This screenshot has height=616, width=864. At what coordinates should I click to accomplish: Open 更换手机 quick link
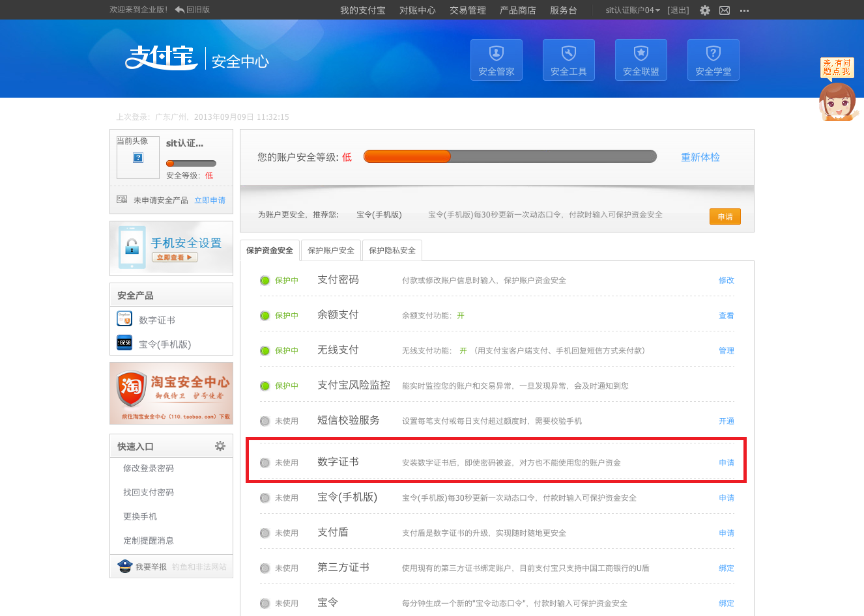point(140,516)
